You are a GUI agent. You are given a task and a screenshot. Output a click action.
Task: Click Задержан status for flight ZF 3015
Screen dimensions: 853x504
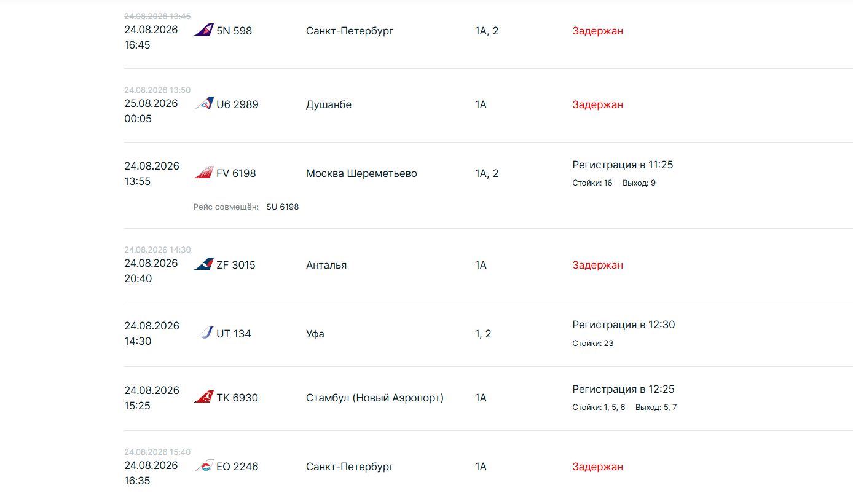tap(598, 265)
